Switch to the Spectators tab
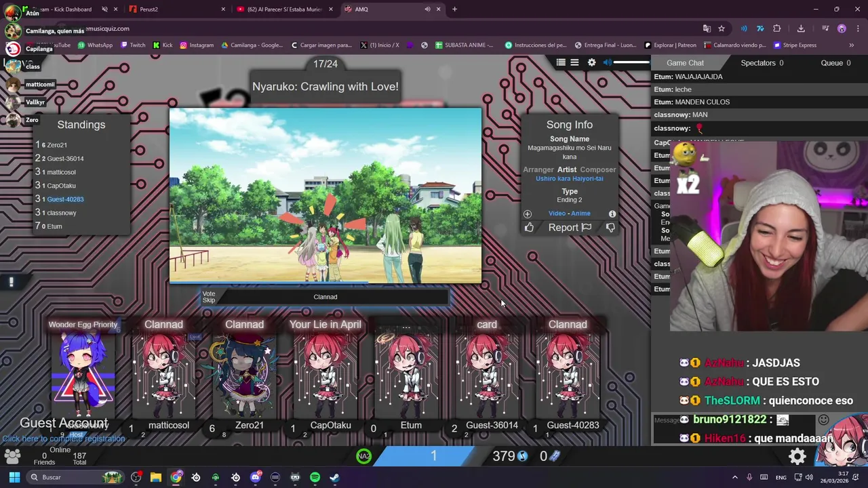 tap(762, 63)
